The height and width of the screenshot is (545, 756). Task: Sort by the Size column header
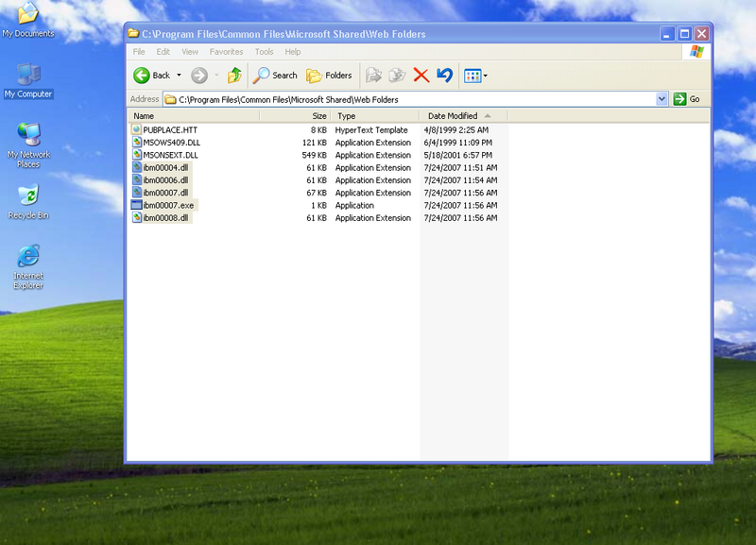[x=296, y=116]
